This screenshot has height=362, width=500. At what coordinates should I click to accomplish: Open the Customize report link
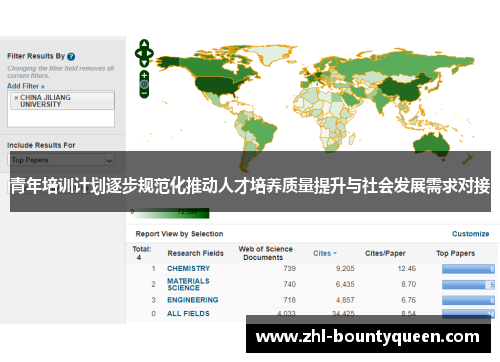tap(470, 234)
